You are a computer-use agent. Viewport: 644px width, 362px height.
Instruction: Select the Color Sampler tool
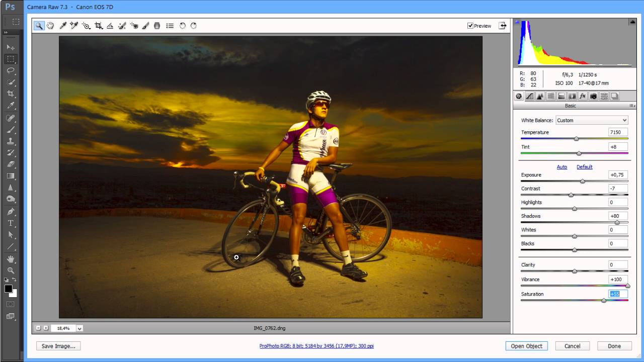74,26
